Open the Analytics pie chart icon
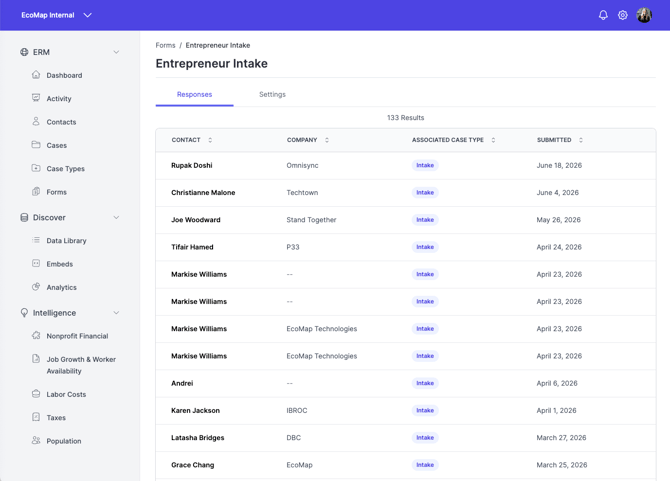Viewport: 670px width, 481px height. (x=36, y=287)
